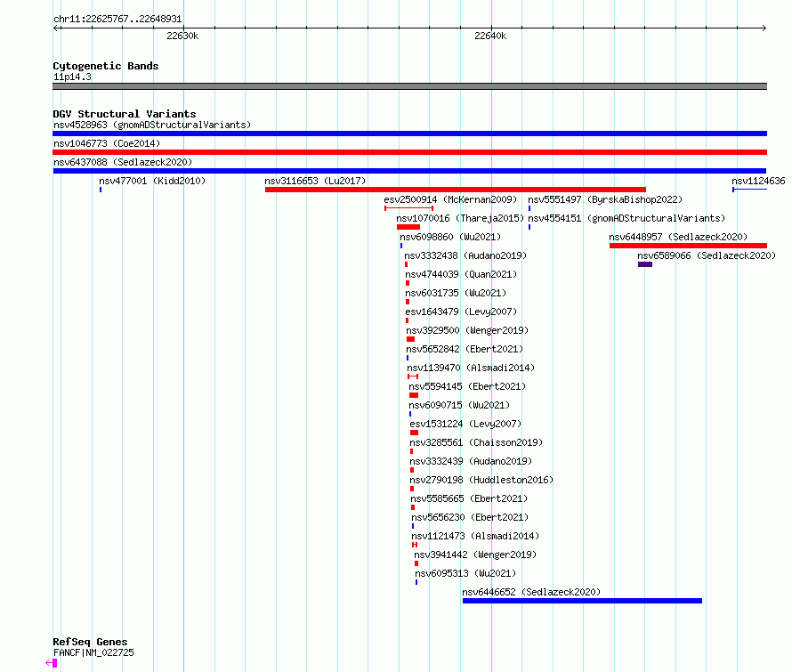
Task: Click the 22640k ruler position label
Action: click(x=490, y=36)
